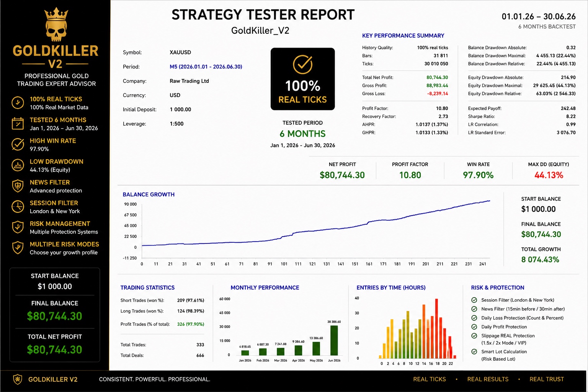Click the ENTRIES BY TIME (HOURS) heading

(x=391, y=288)
